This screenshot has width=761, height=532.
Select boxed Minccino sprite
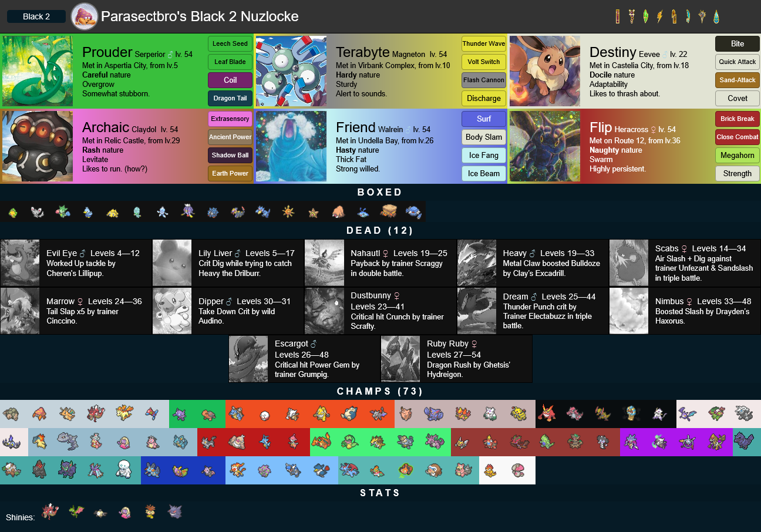(x=37, y=212)
